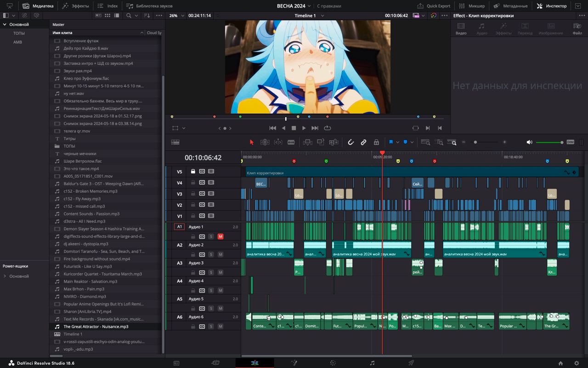Click the Detail Zoom icon
The width and height of the screenshot is (588, 368).
click(x=439, y=142)
